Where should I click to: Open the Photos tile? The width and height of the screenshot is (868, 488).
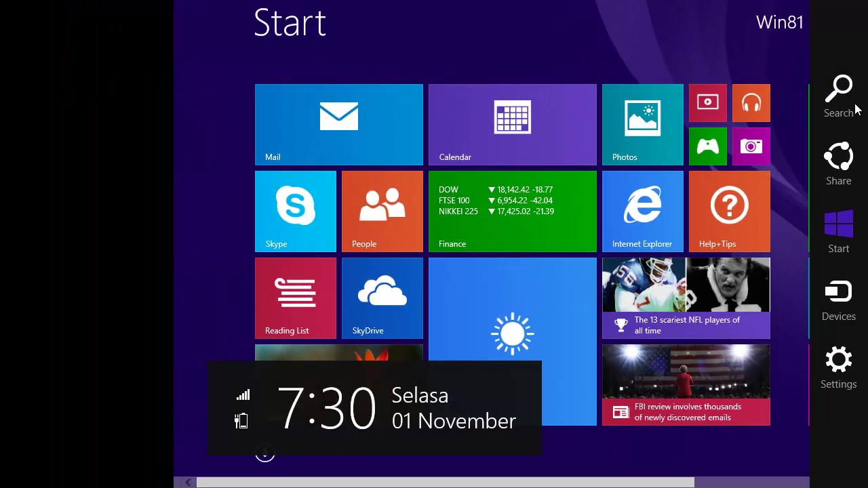coord(643,125)
